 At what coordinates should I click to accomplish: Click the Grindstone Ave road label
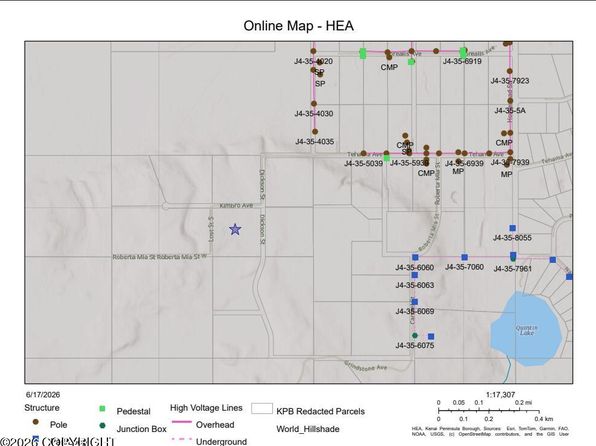pos(366,366)
